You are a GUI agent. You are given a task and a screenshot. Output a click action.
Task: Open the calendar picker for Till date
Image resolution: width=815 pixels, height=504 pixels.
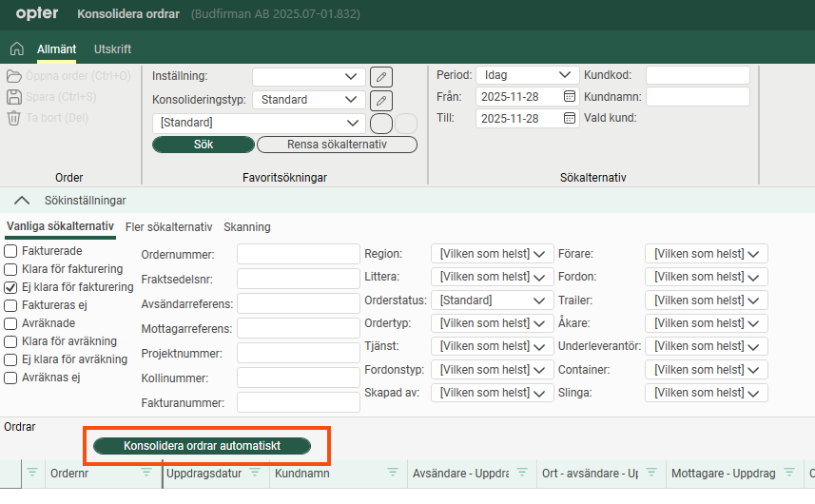coord(569,119)
